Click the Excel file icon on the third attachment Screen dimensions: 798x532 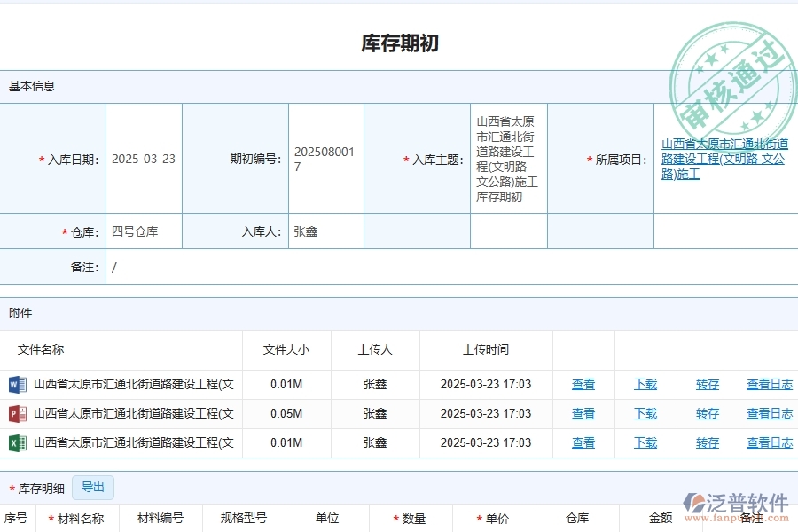(x=17, y=442)
